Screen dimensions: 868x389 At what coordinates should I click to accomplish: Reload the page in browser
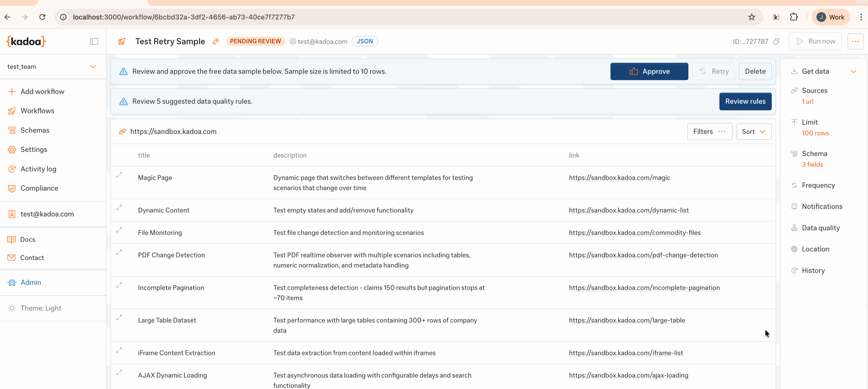click(42, 17)
